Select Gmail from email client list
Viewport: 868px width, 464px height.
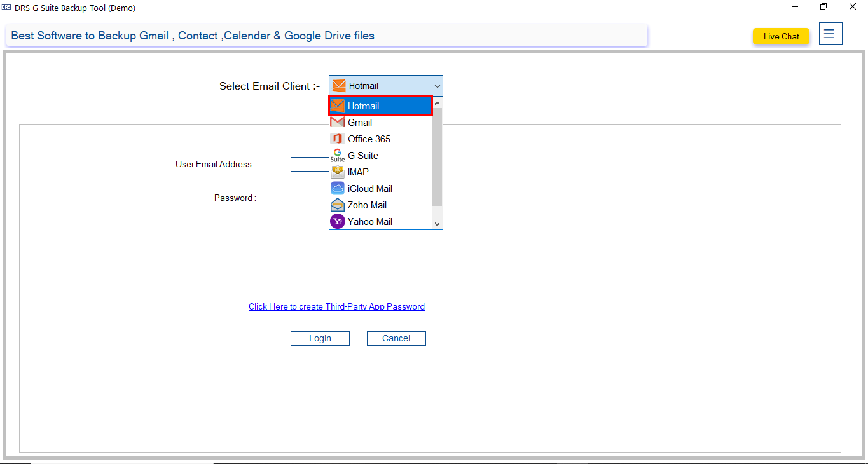coord(360,123)
